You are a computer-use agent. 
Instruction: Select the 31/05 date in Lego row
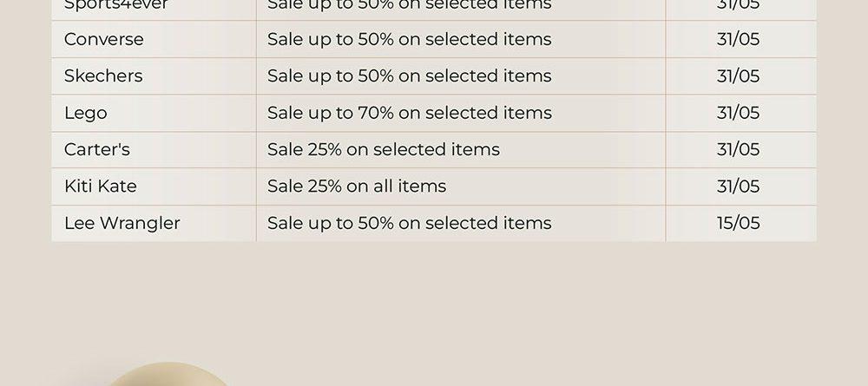coord(738,113)
